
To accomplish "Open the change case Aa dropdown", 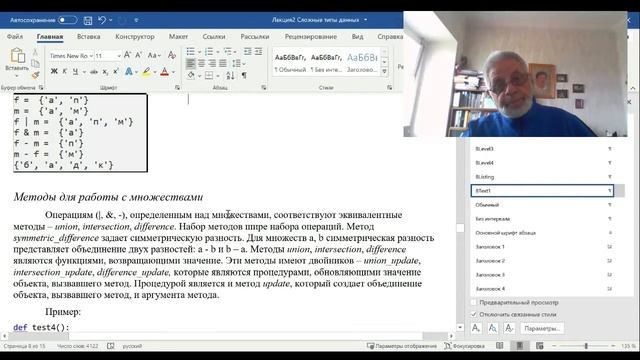I will 154,55.
